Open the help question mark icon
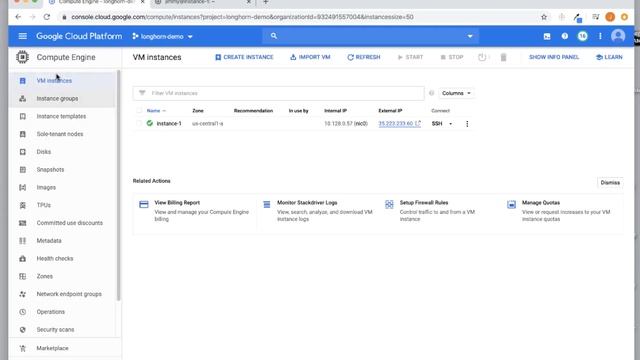The height and width of the screenshot is (360, 640). (564, 36)
